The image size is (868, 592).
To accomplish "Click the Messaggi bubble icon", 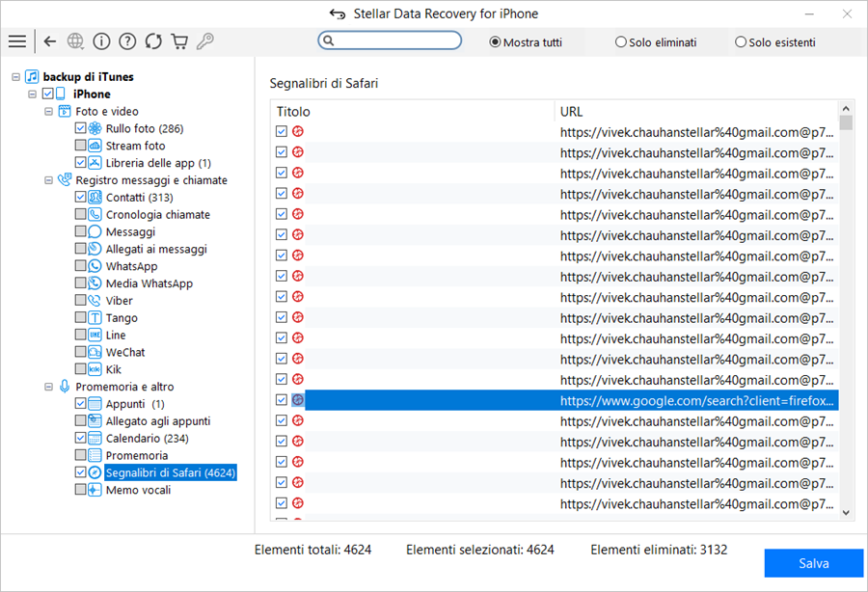I will tap(95, 231).
